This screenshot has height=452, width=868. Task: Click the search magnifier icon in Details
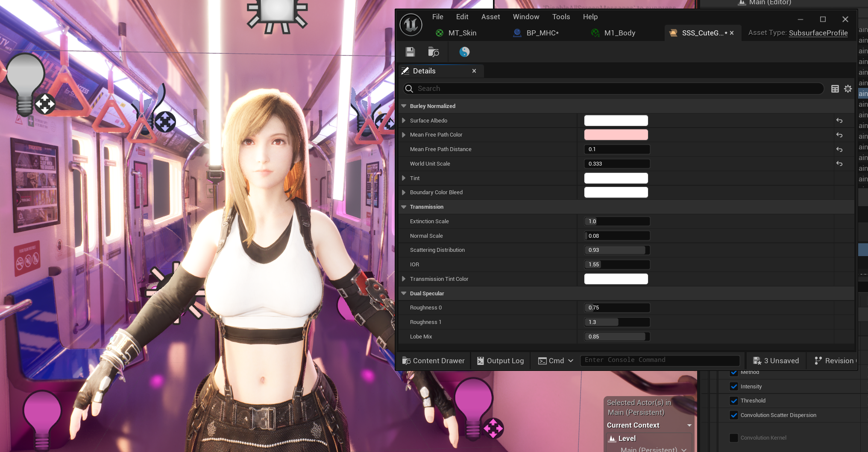tap(409, 89)
